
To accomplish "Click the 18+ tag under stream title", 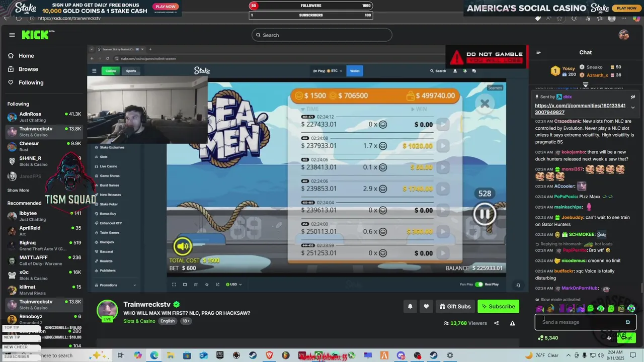I will point(186,321).
